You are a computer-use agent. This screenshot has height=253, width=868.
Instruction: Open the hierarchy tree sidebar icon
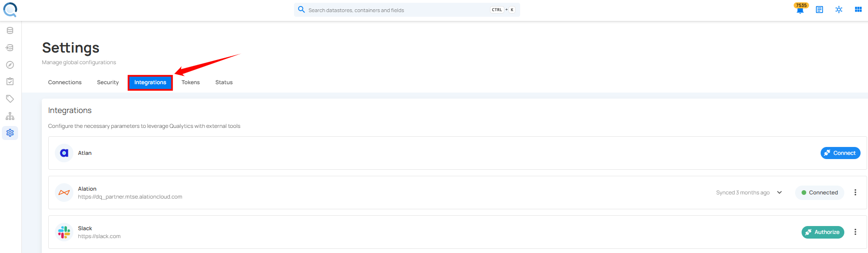coord(10,116)
